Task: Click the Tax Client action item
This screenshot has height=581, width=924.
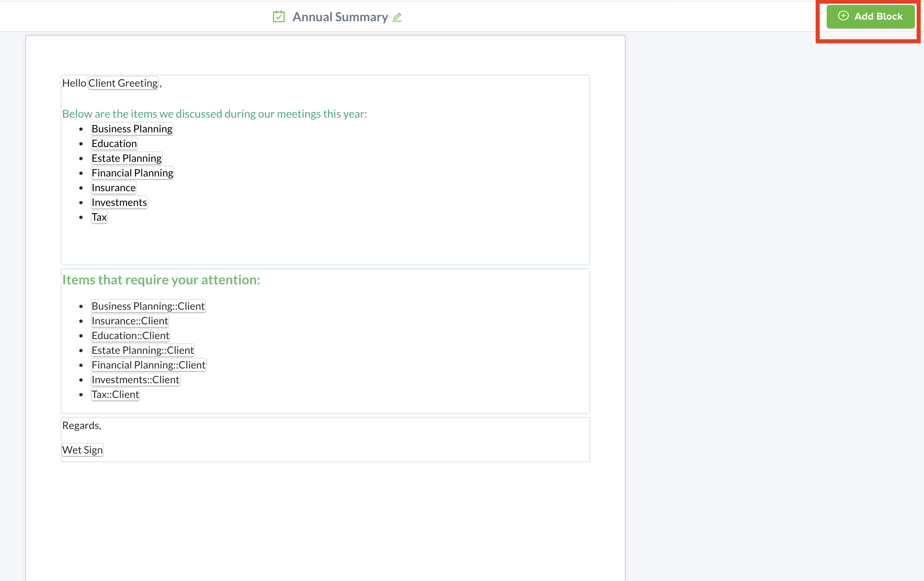Action: coord(115,394)
